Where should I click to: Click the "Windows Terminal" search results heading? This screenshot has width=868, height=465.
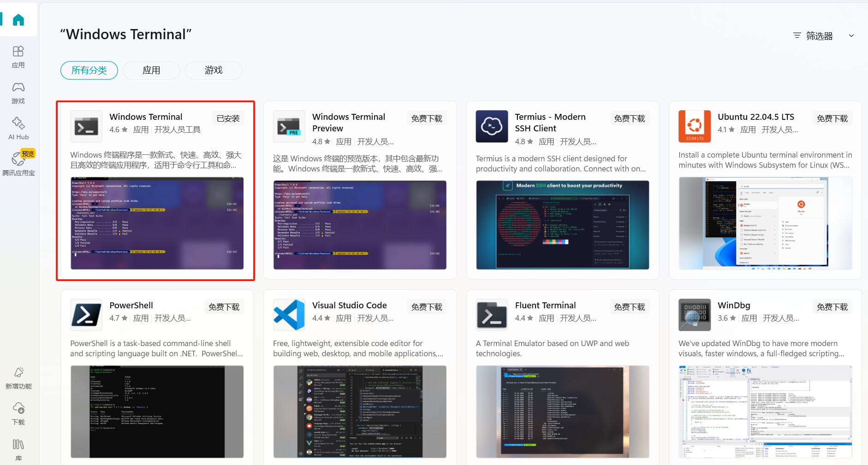(x=126, y=35)
